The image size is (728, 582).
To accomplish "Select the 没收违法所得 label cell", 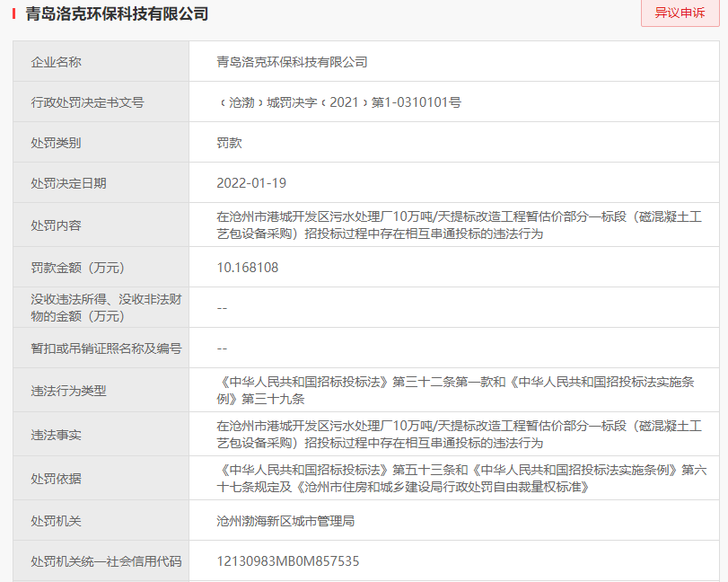I will point(101,307).
